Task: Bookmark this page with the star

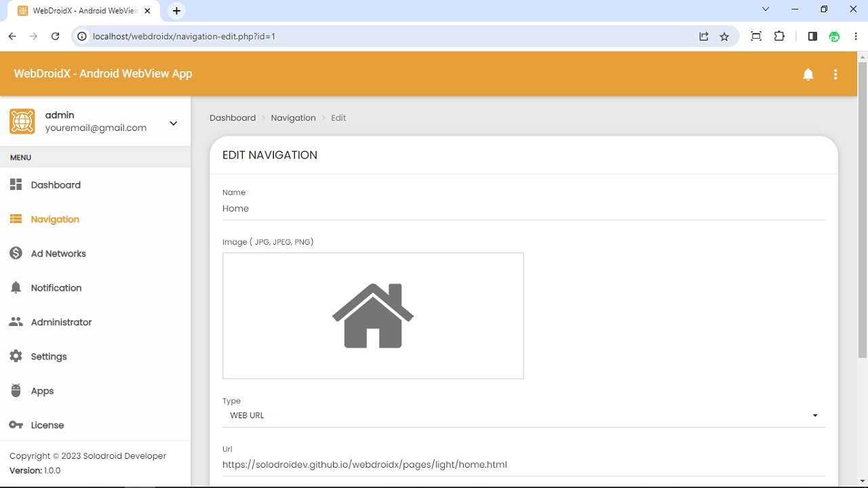Action: tap(724, 37)
